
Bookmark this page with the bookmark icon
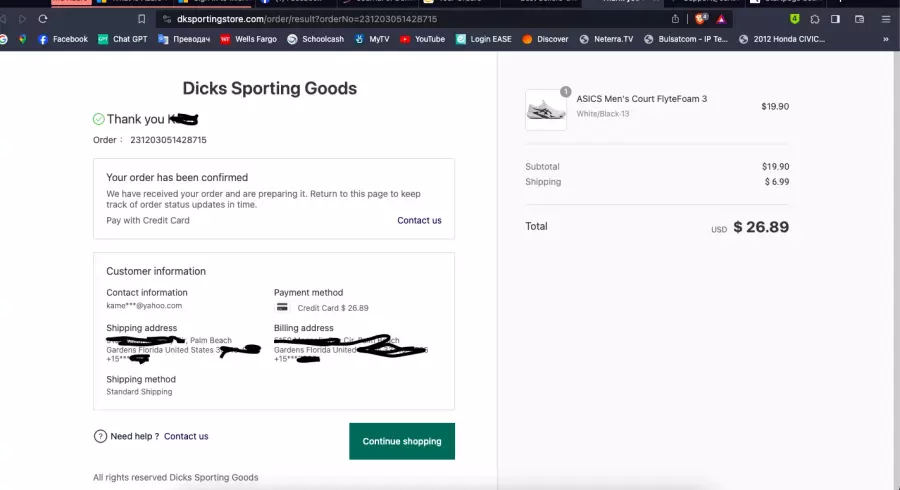(141, 19)
